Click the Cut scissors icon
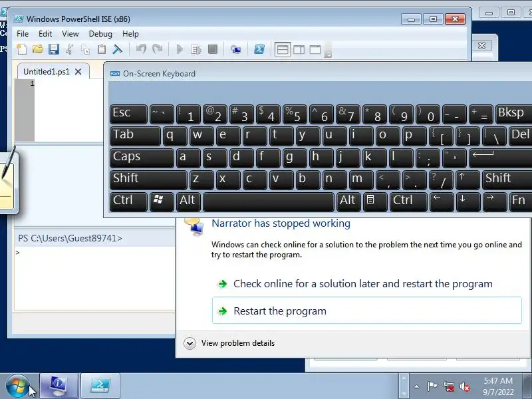532x399 pixels. coord(70,49)
